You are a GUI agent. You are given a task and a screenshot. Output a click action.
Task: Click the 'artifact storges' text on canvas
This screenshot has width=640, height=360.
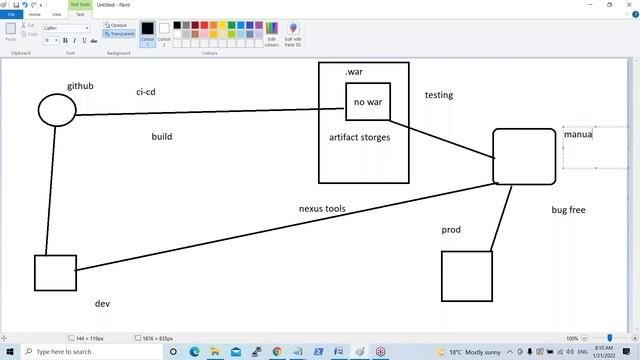pyautogui.click(x=360, y=138)
